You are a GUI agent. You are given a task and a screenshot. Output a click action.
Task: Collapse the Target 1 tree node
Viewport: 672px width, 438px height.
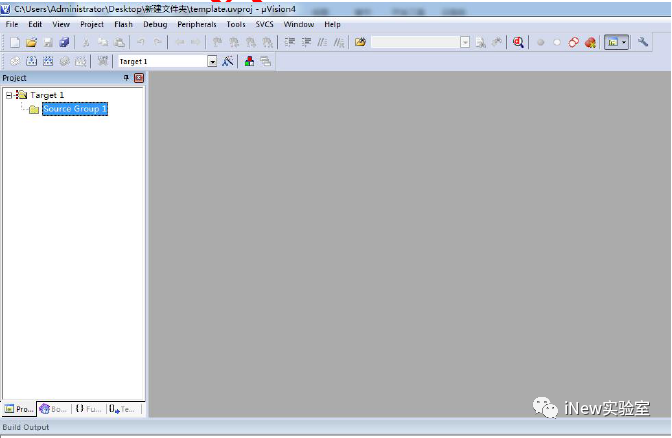(x=9, y=95)
